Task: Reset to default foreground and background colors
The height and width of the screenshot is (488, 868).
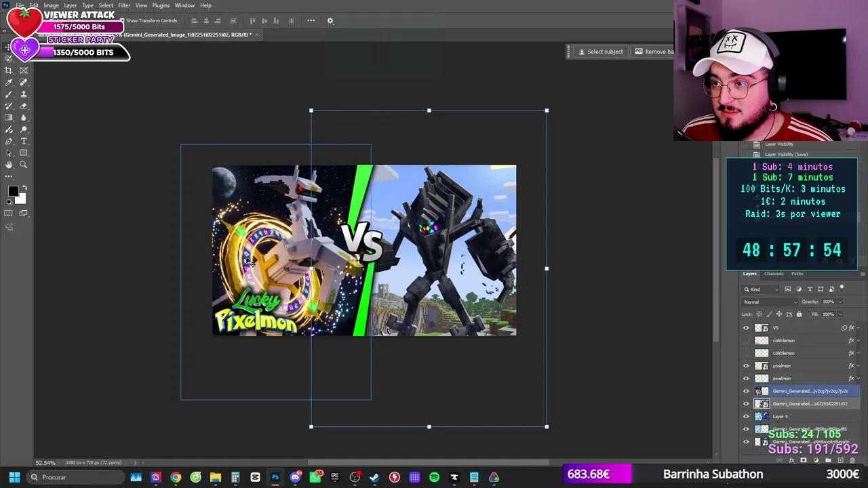Action: point(8,202)
